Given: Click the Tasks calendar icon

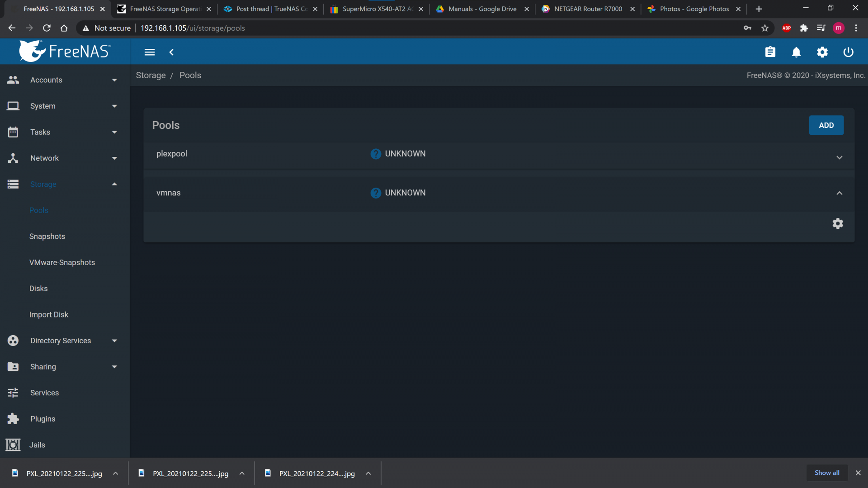Looking at the screenshot, I should coord(13,132).
